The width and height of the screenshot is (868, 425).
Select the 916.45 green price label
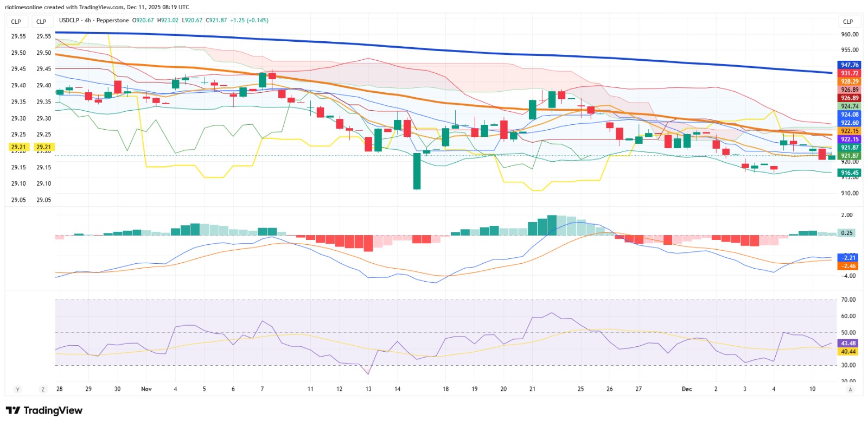850,173
